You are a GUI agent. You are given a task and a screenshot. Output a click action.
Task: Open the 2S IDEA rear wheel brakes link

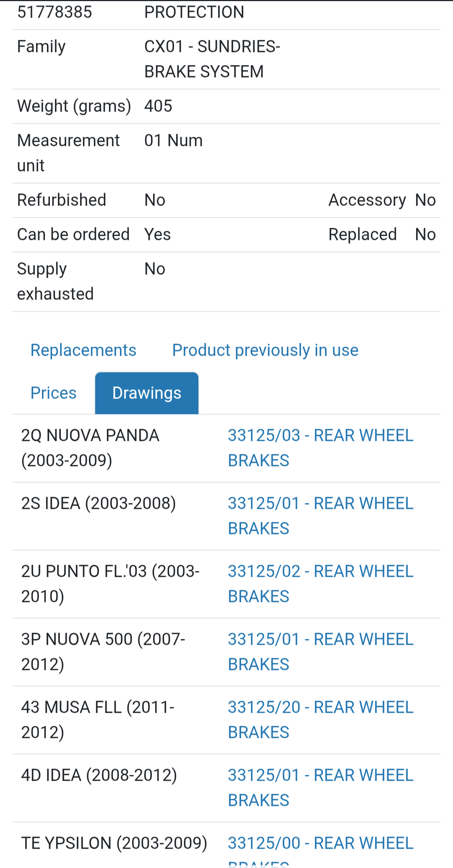click(320, 516)
